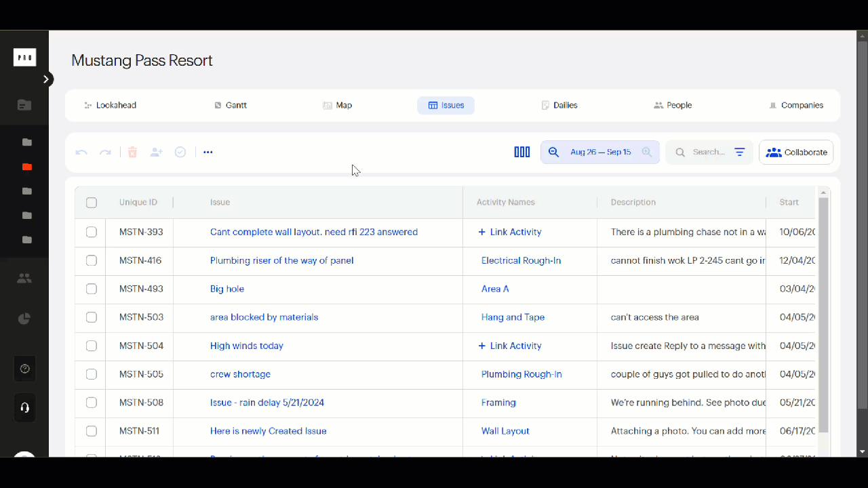Screen dimensions: 868x488
Task: Focus the Search input field
Action: coord(709,152)
